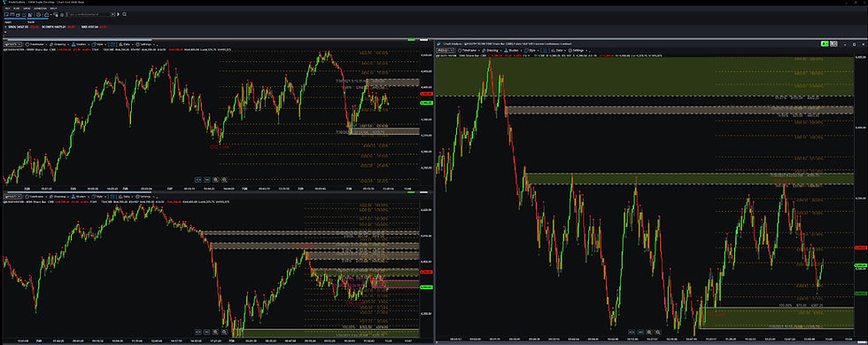Open Settings menu in top-left chart

click(145, 44)
